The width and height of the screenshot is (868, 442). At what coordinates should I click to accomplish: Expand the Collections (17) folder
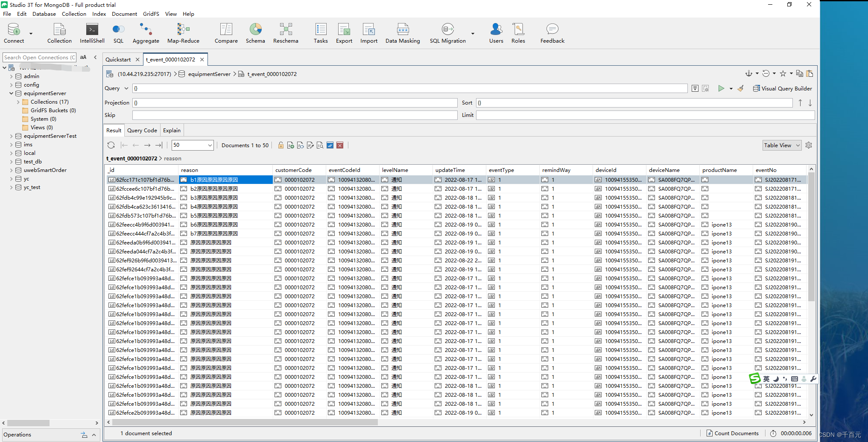pos(18,102)
